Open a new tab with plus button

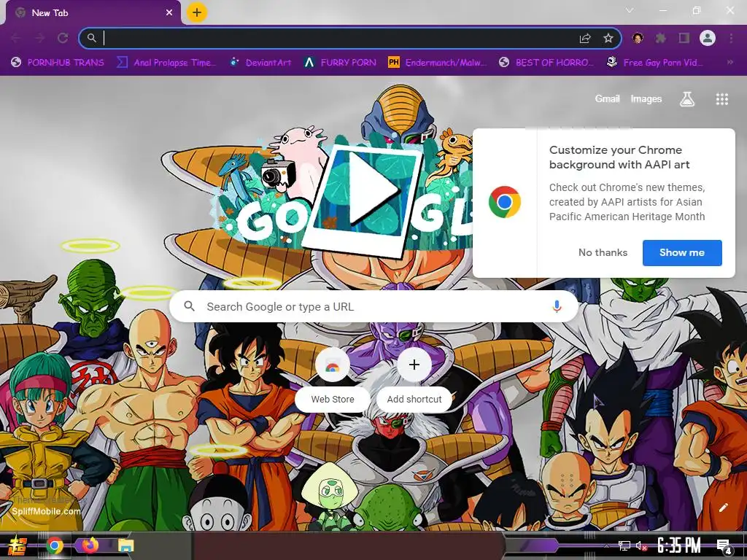(x=197, y=12)
